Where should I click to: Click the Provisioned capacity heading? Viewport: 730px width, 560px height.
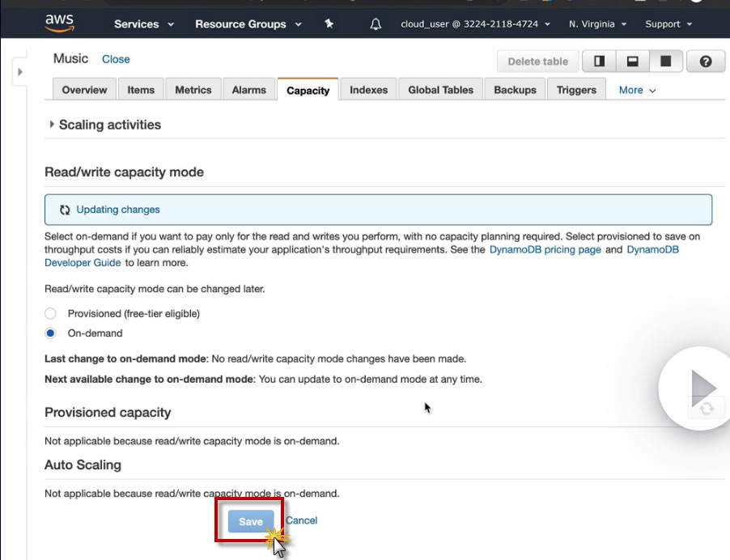(x=108, y=413)
